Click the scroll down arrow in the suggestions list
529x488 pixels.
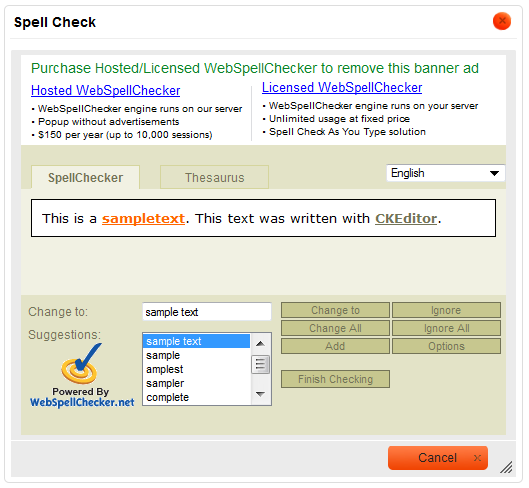click(260, 394)
